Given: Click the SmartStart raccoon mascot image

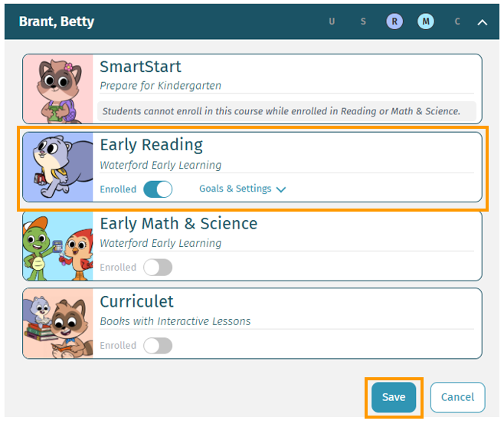Looking at the screenshot, I should tap(58, 89).
